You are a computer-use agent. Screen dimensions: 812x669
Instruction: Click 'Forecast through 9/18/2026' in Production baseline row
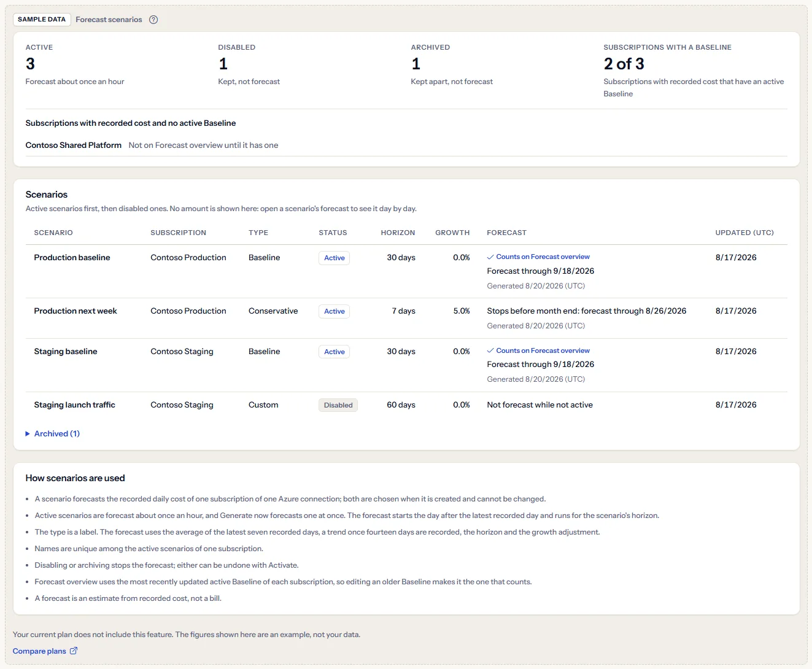(x=540, y=271)
